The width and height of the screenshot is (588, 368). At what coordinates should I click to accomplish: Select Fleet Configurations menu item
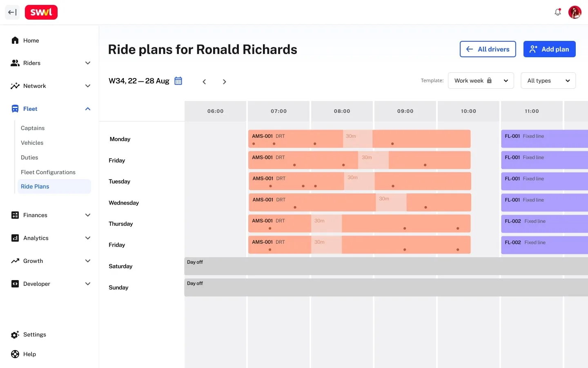[x=48, y=172]
